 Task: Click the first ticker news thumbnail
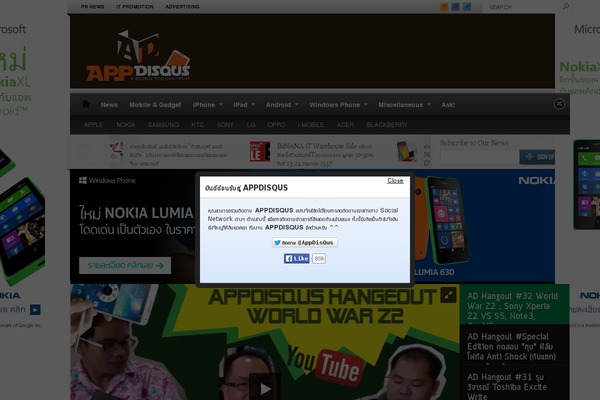coord(116,150)
